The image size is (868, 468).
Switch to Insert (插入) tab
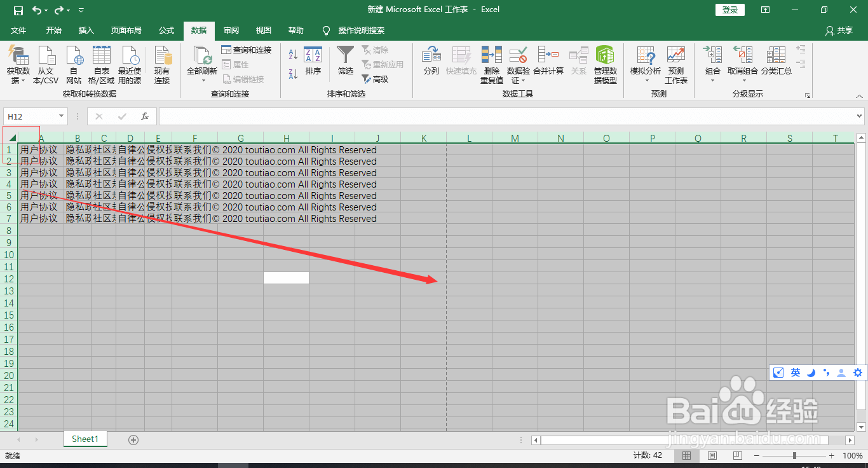[x=86, y=30]
